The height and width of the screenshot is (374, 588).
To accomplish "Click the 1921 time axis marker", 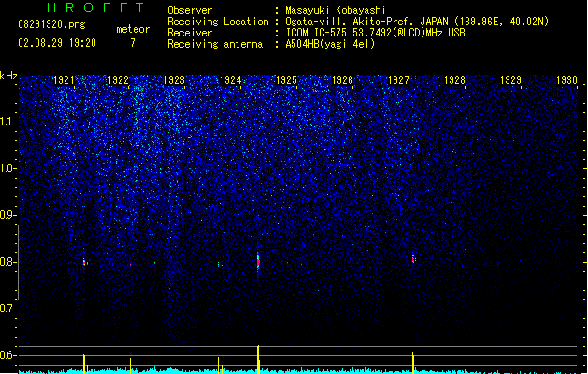I will point(64,80).
